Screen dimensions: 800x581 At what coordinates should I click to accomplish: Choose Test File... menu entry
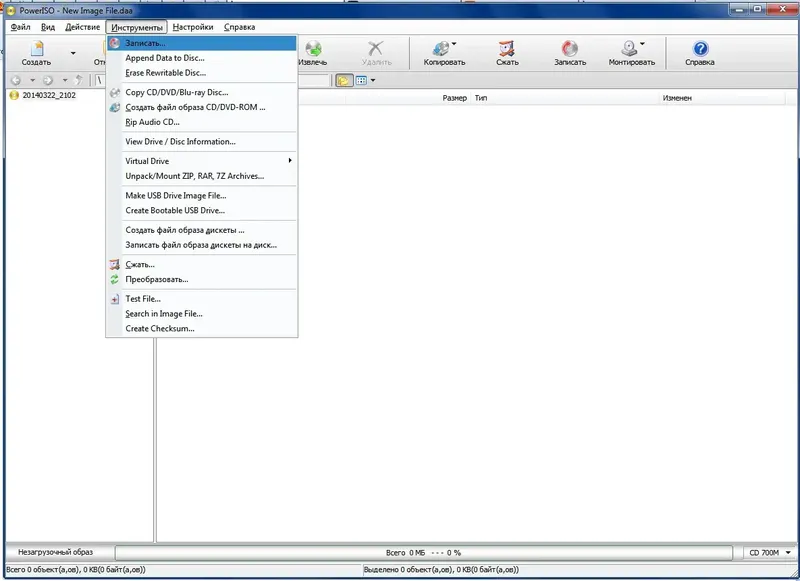point(202,299)
